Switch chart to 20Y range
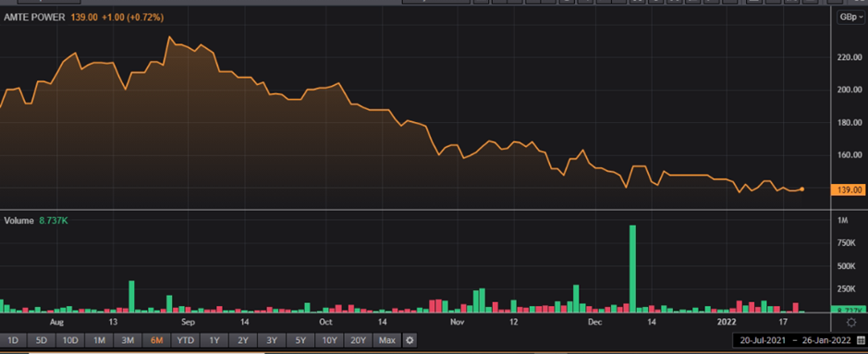868x354 pixels. (358, 340)
